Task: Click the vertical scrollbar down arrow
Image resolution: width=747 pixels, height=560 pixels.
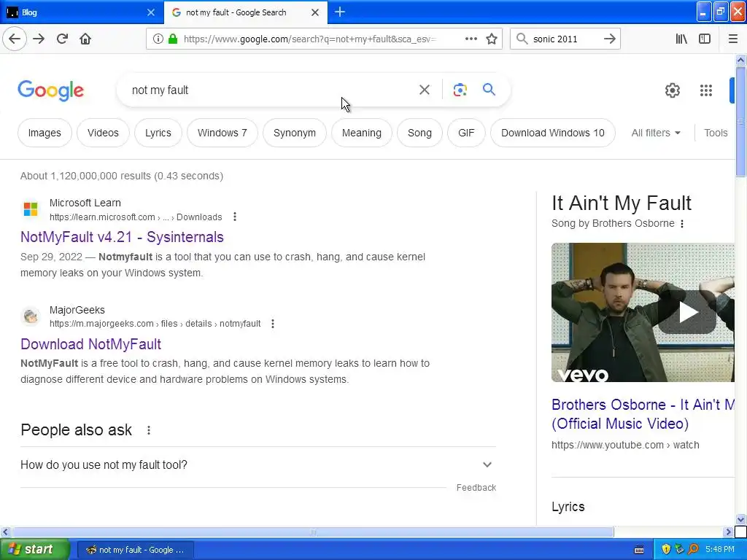Action: 740,519
